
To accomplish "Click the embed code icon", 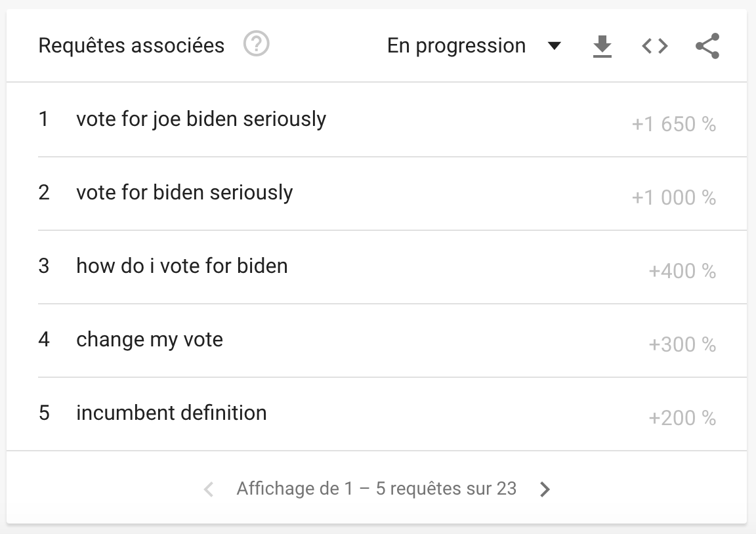I will pyautogui.click(x=654, y=46).
